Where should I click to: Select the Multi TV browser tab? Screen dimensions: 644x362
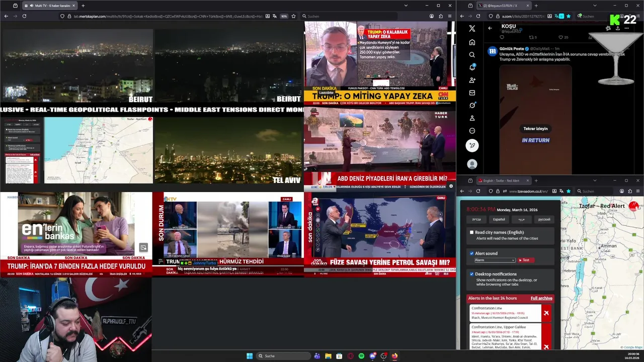(x=49, y=6)
